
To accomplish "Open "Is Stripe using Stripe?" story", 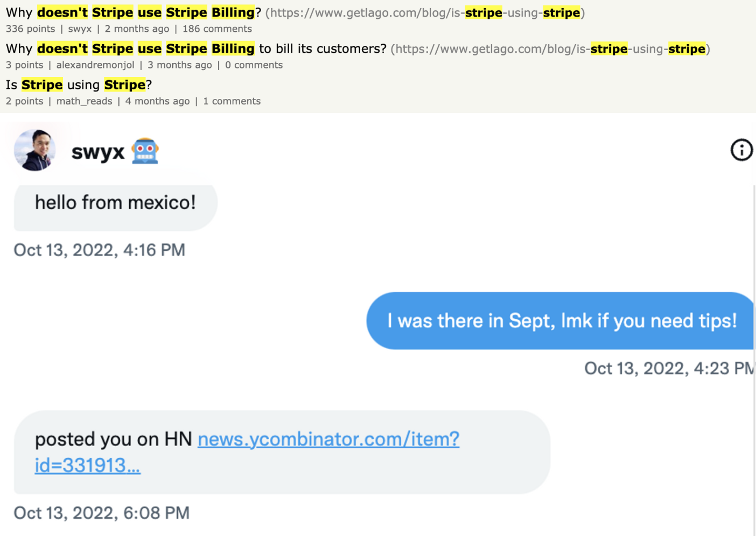I will point(79,84).
